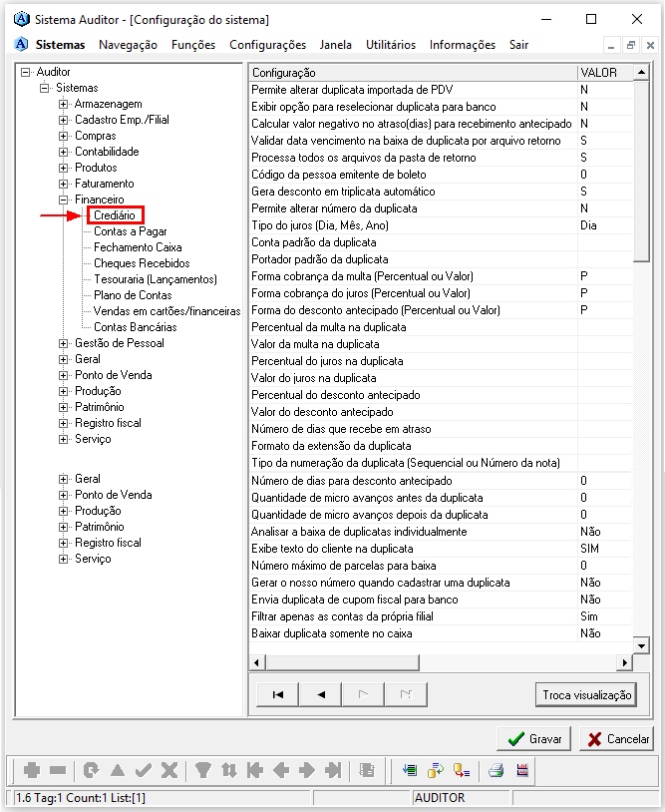Expand the Gestão de Pessoal node
The height and width of the screenshot is (812, 665).
tap(63, 343)
